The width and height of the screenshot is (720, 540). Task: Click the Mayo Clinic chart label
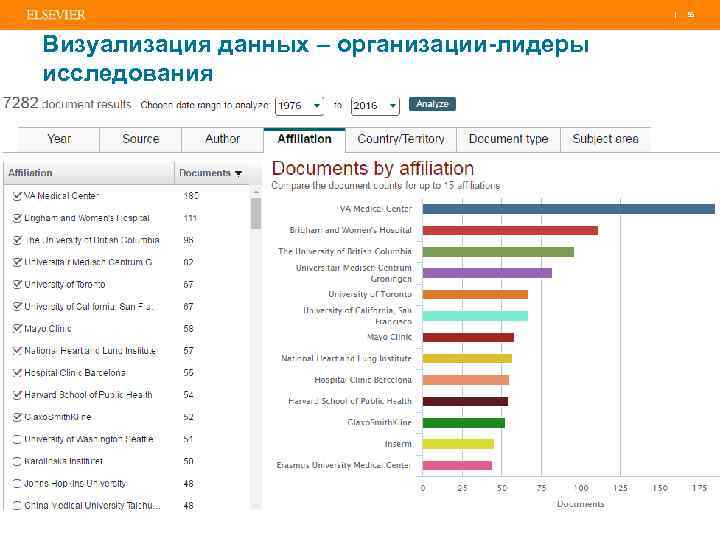pyautogui.click(x=389, y=337)
